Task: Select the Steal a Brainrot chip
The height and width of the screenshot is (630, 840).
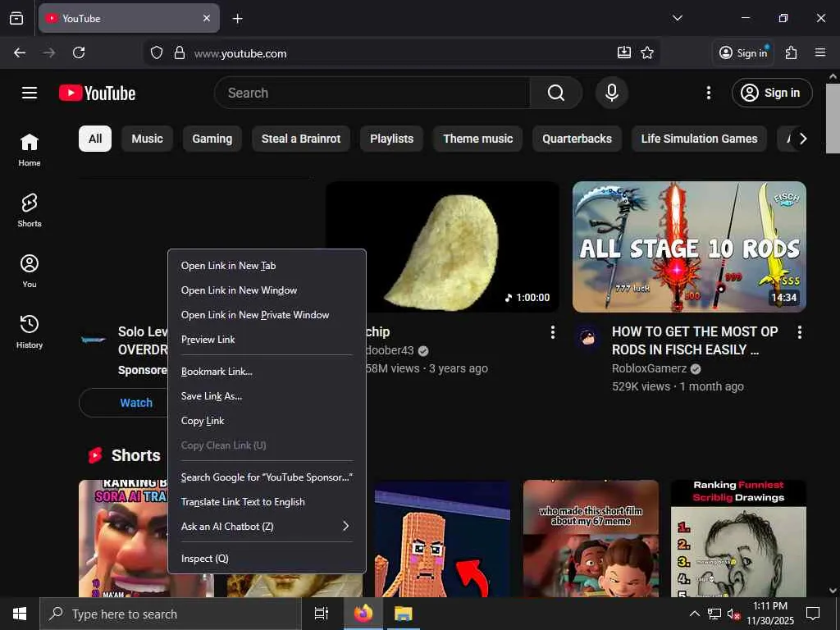Action: tap(301, 139)
